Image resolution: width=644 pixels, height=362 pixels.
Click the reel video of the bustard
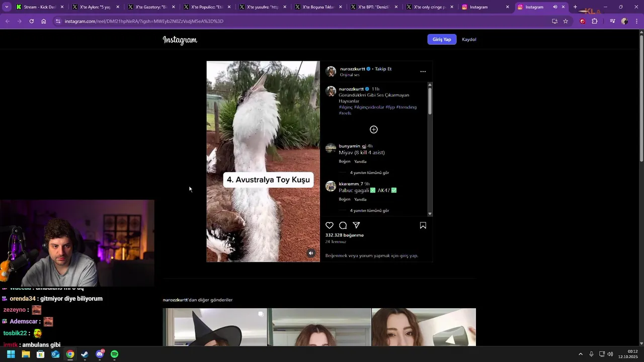pyautogui.click(x=263, y=161)
